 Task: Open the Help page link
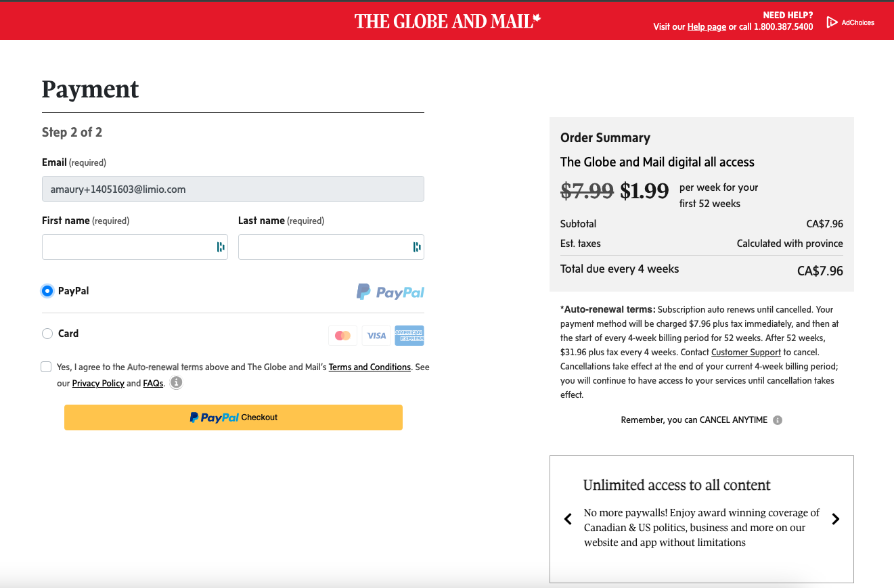[x=706, y=26]
